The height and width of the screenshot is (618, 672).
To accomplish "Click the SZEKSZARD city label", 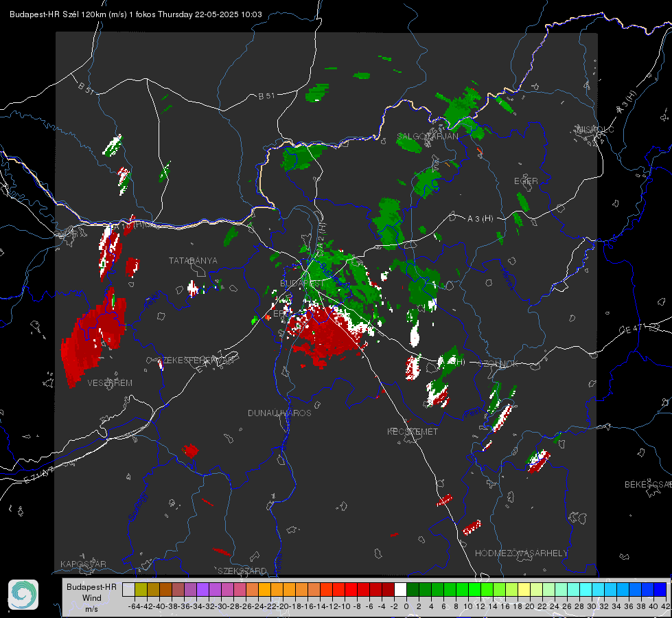I will pyautogui.click(x=242, y=571).
